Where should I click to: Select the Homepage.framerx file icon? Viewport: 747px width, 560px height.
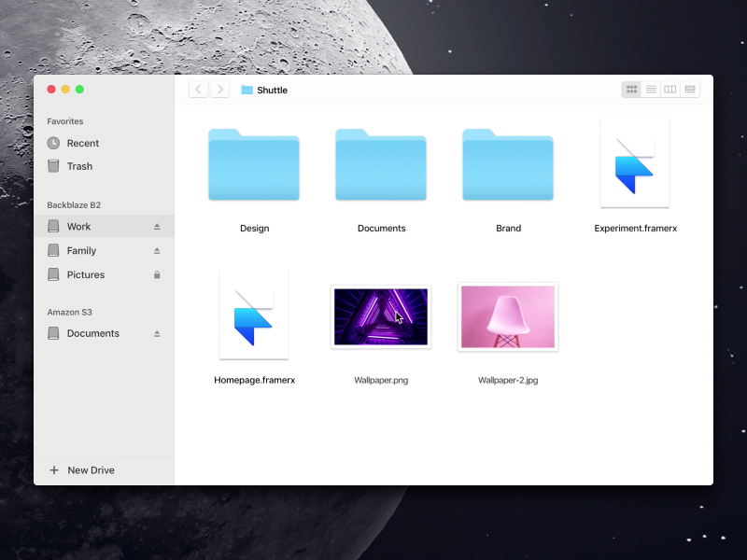tap(254, 315)
